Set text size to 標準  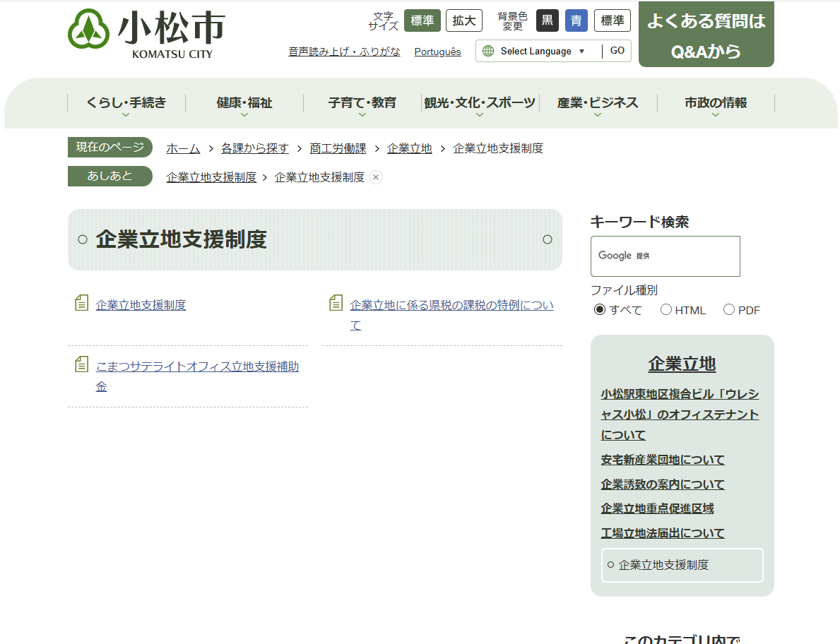[x=422, y=21]
